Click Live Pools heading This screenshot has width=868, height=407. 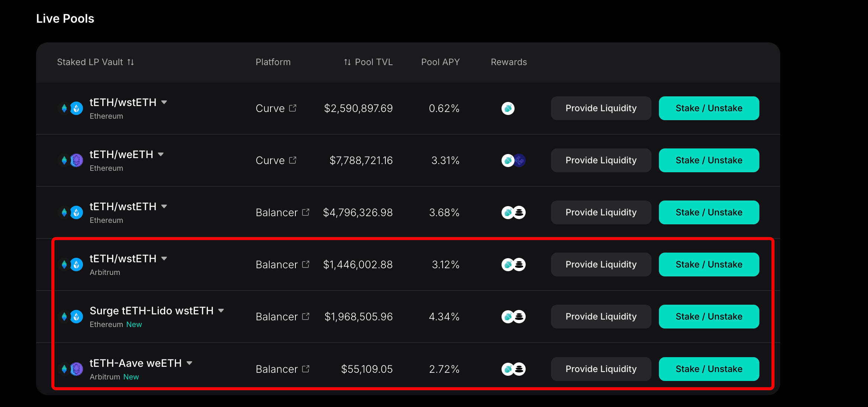[x=65, y=19]
